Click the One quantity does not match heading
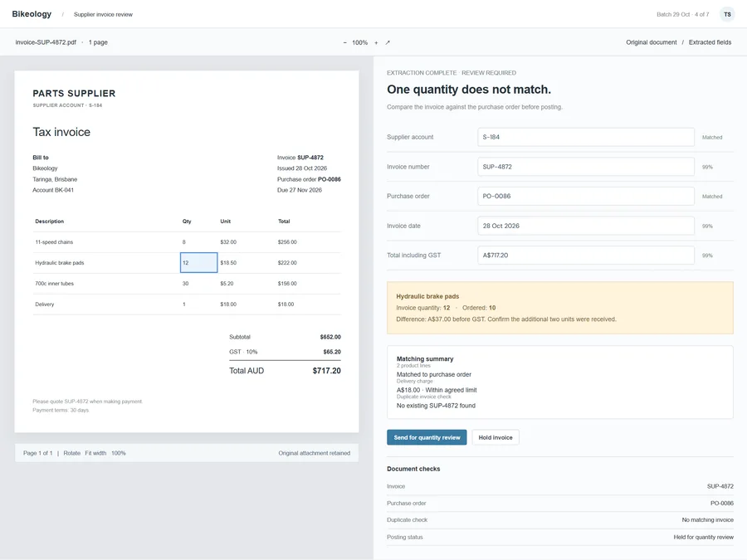The width and height of the screenshot is (747, 560). pyautogui.click(x=469, y=90)
